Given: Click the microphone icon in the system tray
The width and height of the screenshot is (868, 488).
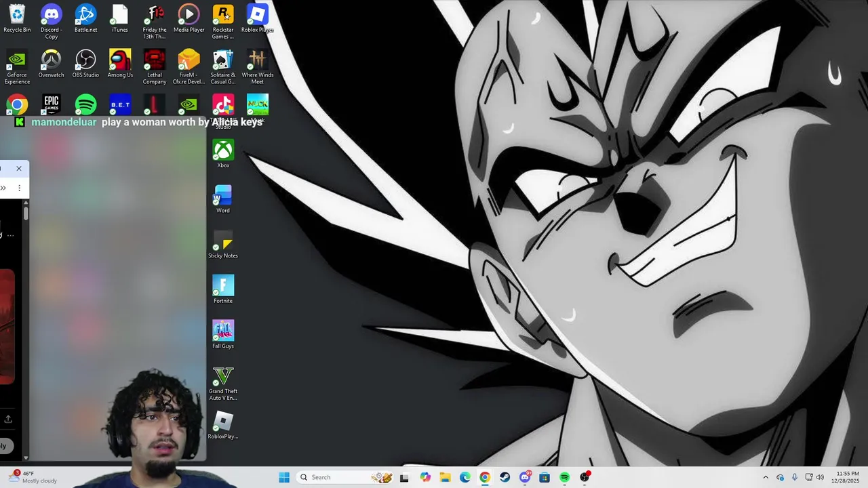Looking at the screenshot, I should [x=795, y=477].
